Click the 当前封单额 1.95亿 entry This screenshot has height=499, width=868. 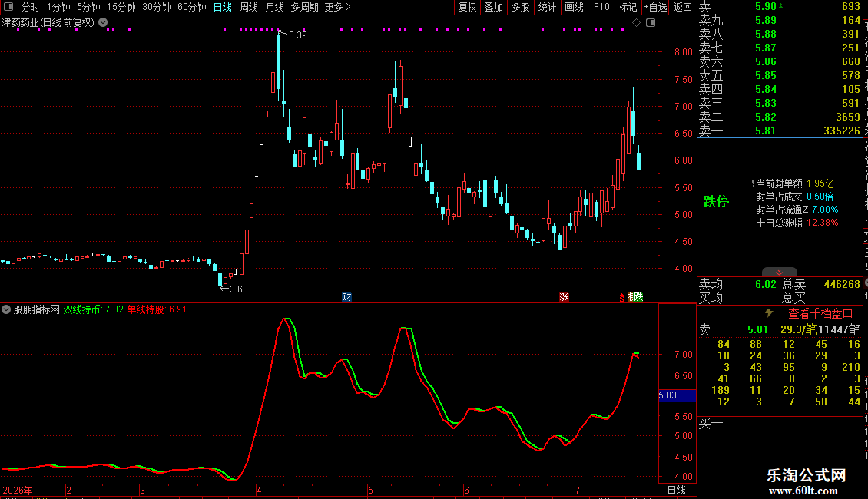795,183
